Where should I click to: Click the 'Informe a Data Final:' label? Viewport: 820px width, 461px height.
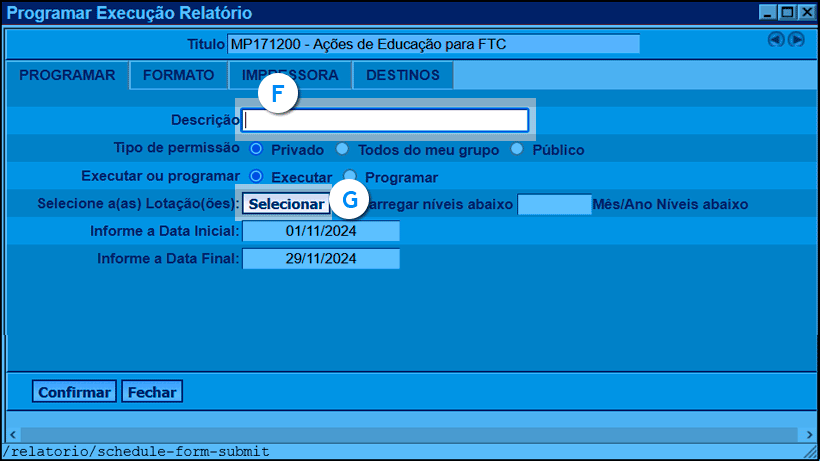pos(168,259)
